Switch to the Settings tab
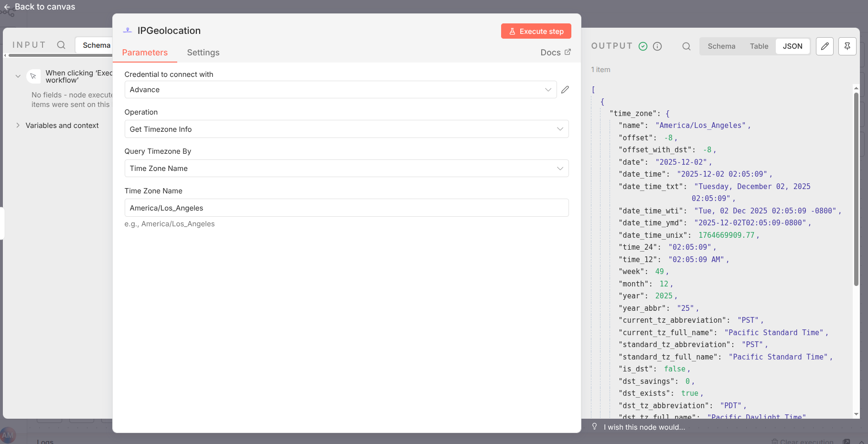This screenshot has height=444, width=868. click(203, 53)
